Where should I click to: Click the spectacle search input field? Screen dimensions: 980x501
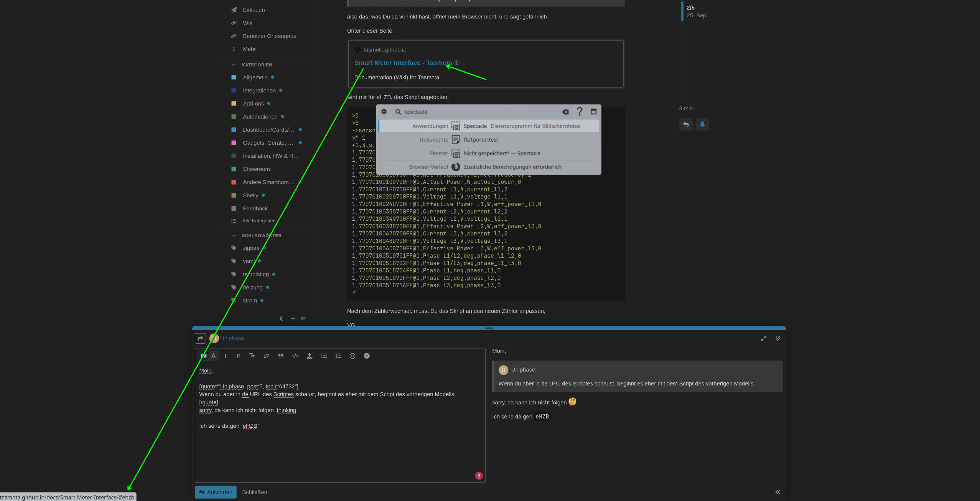[479, 112]
